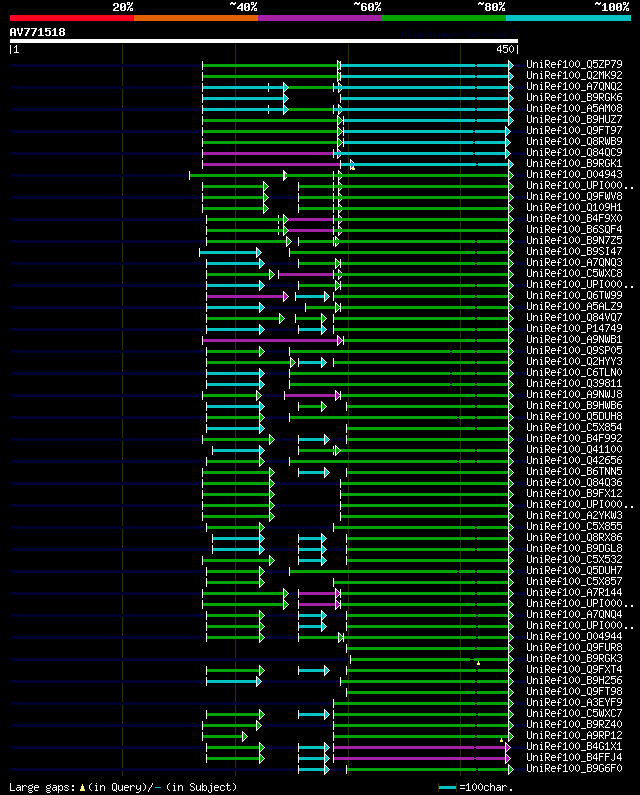
Task: Pick the UniRef100_C6TLN0 row label
Action: pyautogui.click(x=574, y=372)
